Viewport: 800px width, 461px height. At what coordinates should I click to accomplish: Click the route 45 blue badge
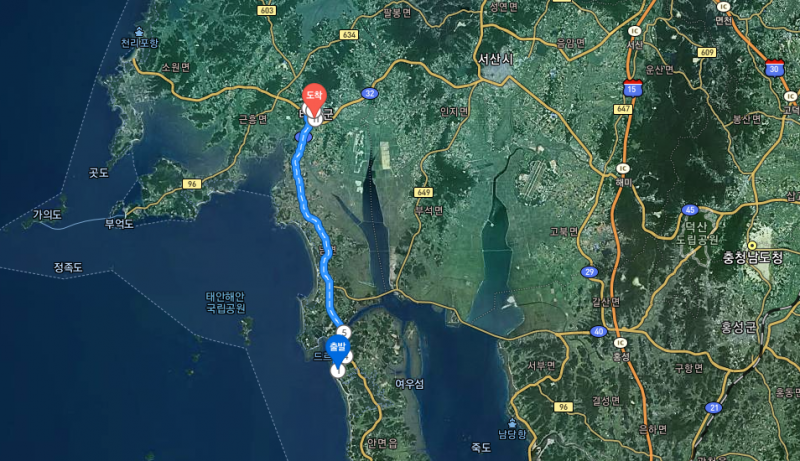690,210
